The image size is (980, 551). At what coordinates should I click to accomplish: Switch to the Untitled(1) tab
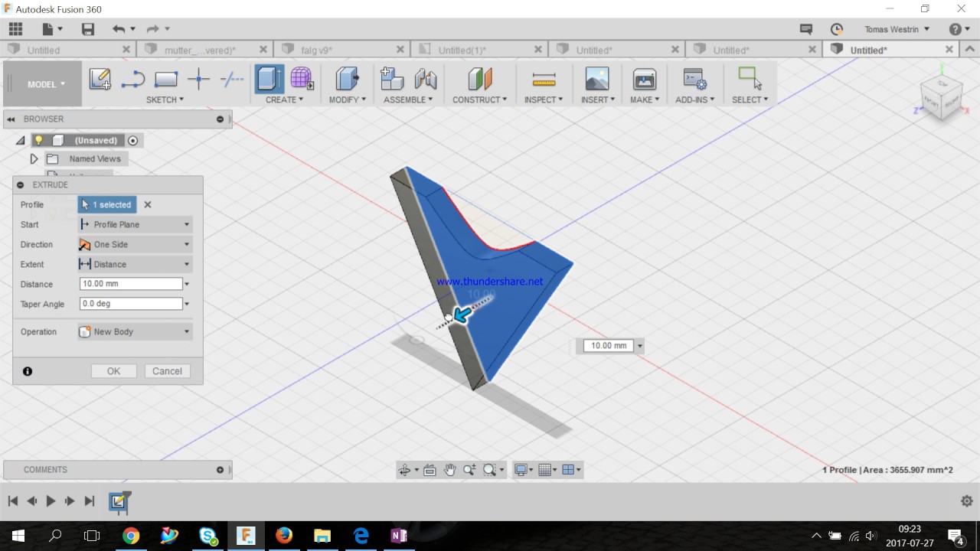462,50
